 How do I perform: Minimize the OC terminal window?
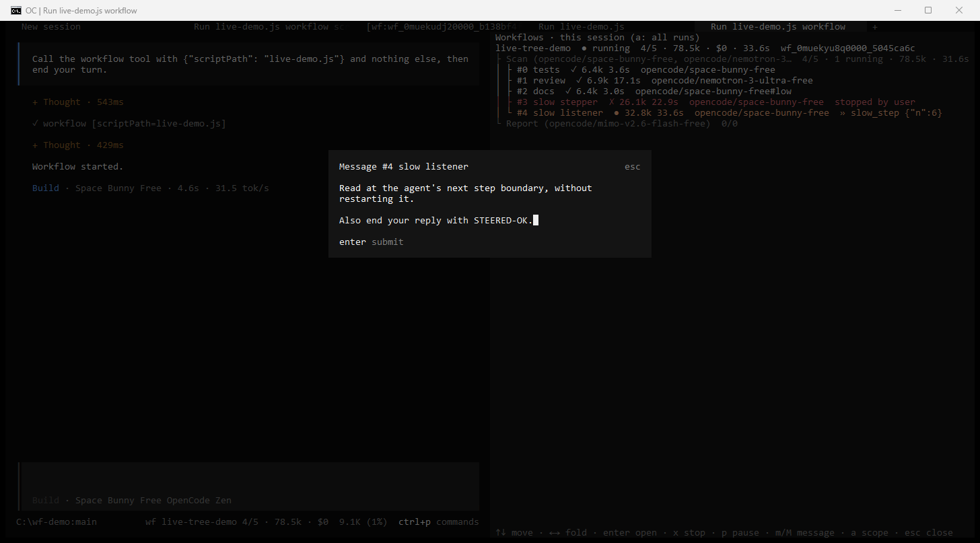coord(898,10)
